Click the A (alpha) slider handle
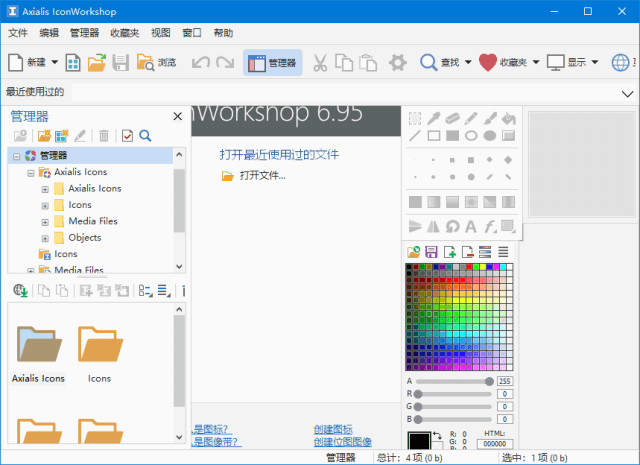 pyautogui.click(x=489, y=381)
